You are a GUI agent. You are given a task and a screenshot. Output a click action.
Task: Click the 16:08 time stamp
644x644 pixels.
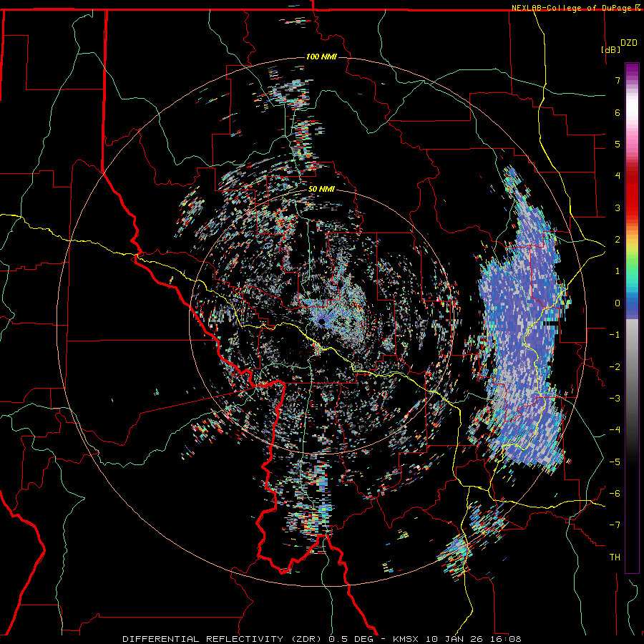pos(507,639)
